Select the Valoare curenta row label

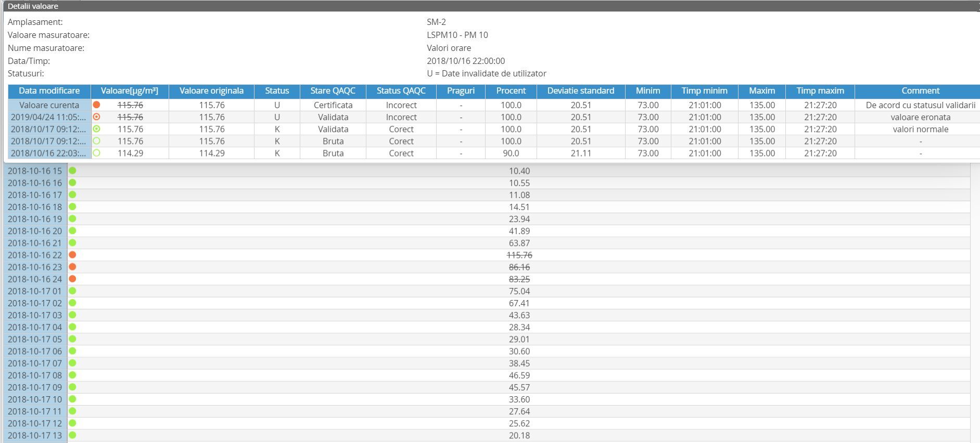click(49, 105)
